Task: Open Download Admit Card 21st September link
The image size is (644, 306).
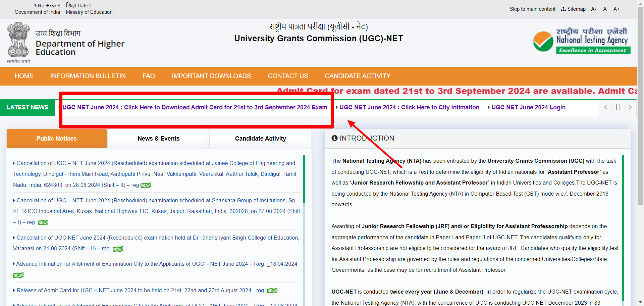Action: [x=195, y=107]
